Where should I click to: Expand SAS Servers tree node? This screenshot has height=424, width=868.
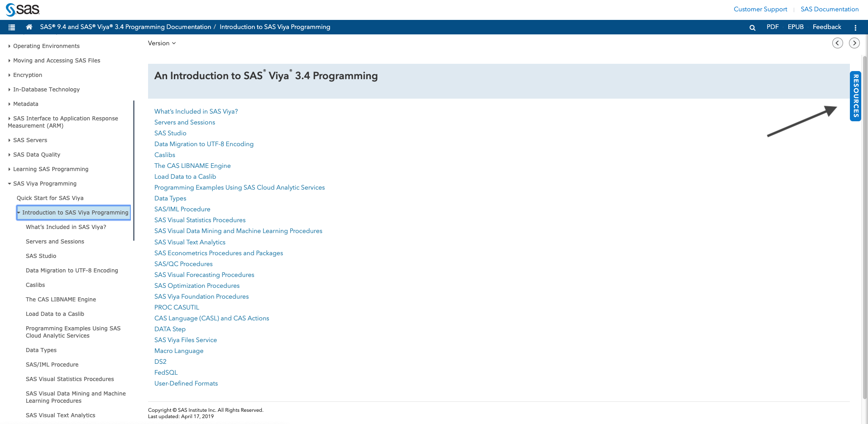pos(9,140)
